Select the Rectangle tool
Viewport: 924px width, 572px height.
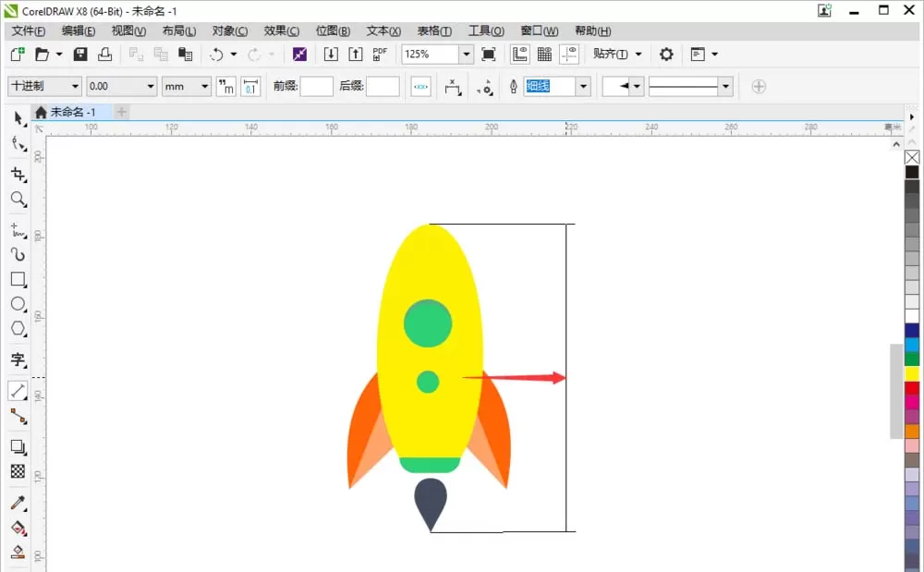tap(18, 279)
